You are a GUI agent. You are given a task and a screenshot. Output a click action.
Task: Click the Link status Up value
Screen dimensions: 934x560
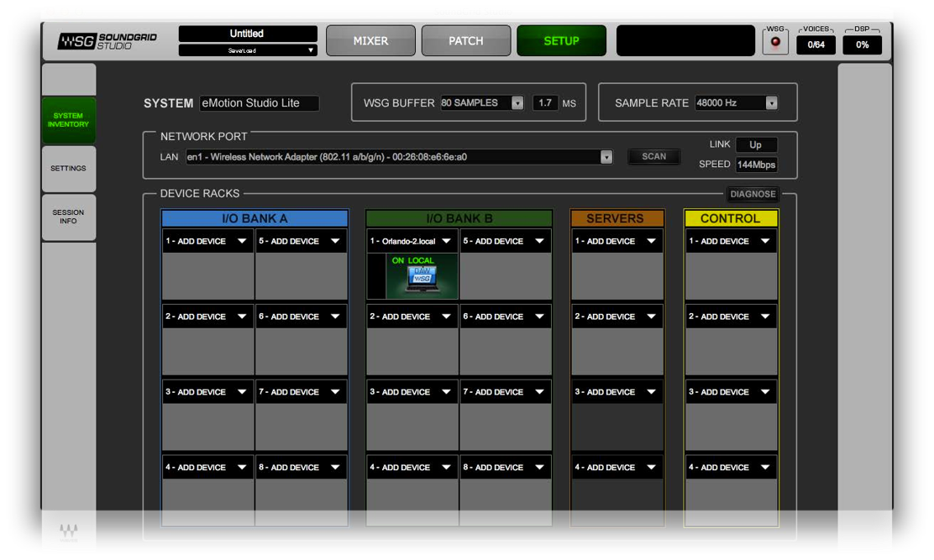click(756, 144)
